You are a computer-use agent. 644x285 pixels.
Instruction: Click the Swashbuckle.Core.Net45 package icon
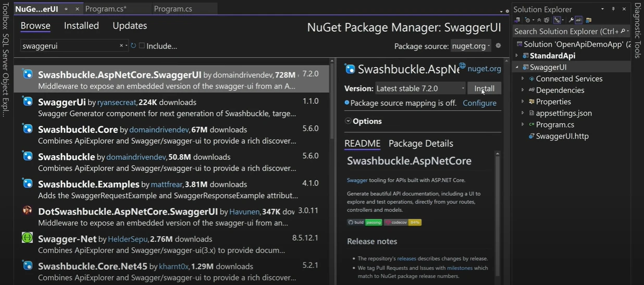coord(28,265)
